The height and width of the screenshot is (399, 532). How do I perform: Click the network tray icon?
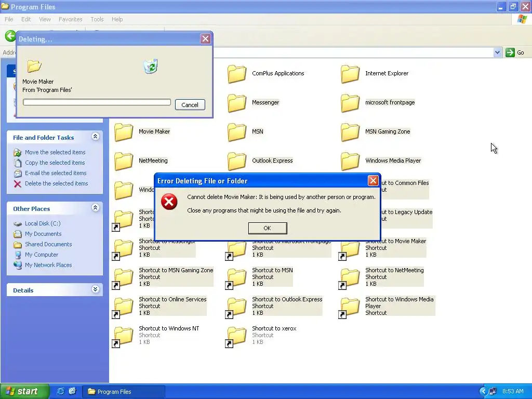[493, 392]
